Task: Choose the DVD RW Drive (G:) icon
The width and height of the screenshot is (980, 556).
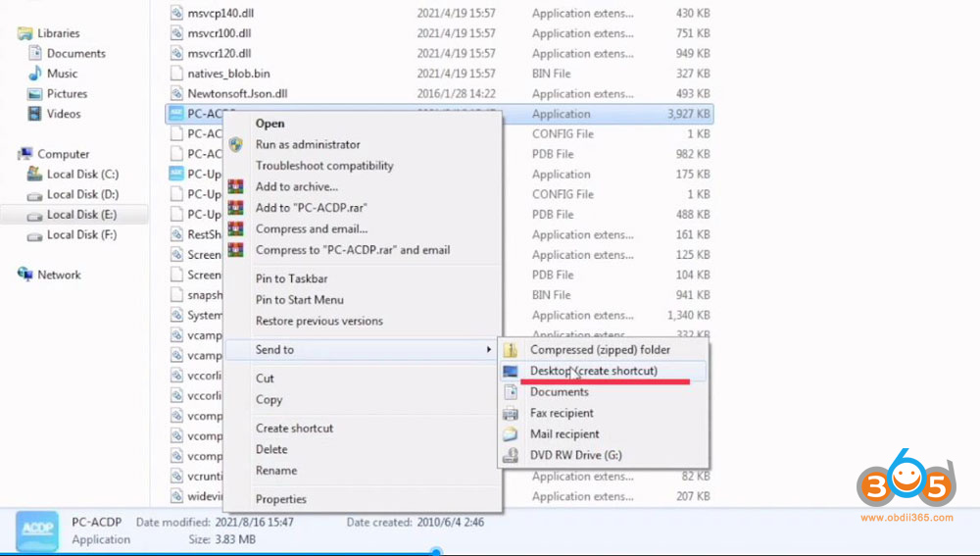Action: [511, 455]
